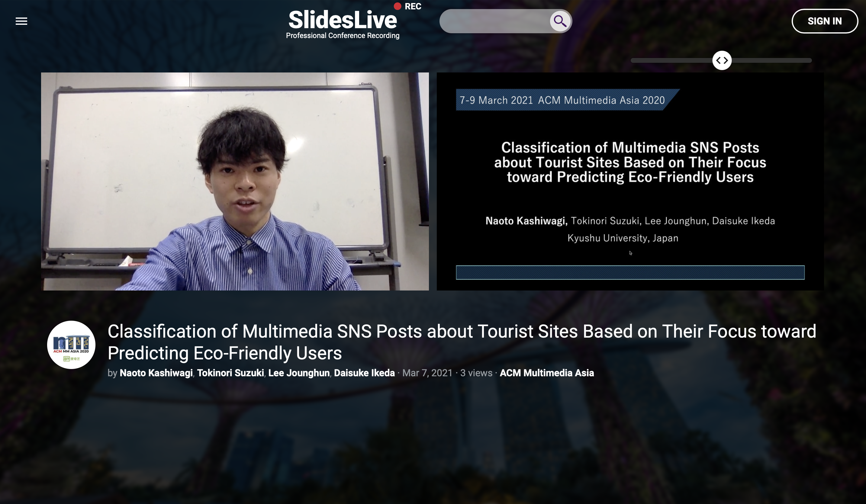The width and height of the screenshot is (866, 504).
Task: Click the red REC indicator dot
Action: tap(397, 6)
